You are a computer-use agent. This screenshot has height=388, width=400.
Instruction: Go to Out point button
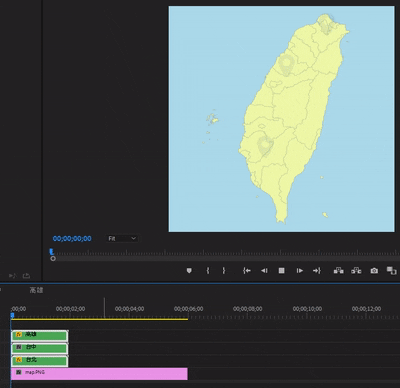coord(317,271)
